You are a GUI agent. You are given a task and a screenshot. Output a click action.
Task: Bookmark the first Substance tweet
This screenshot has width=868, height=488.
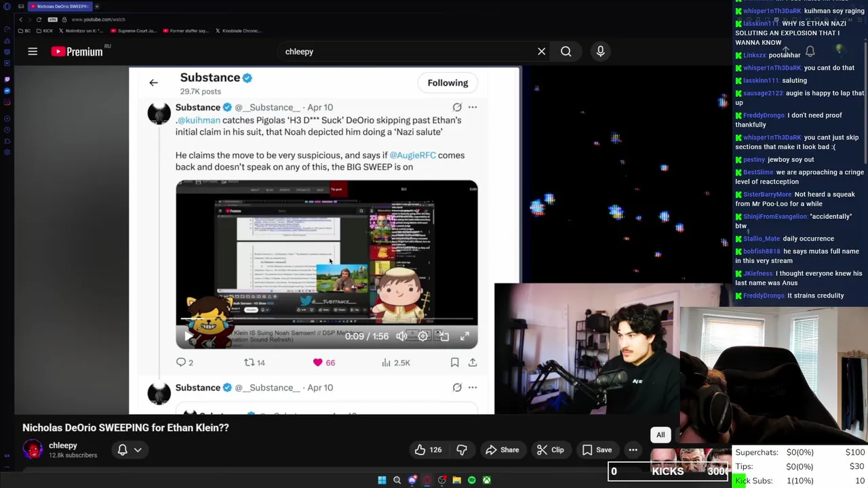[x=454, y=363]
